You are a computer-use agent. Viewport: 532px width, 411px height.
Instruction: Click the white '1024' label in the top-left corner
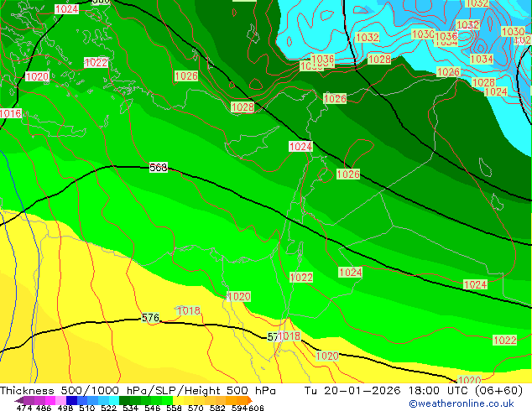(x=67, y=9)
